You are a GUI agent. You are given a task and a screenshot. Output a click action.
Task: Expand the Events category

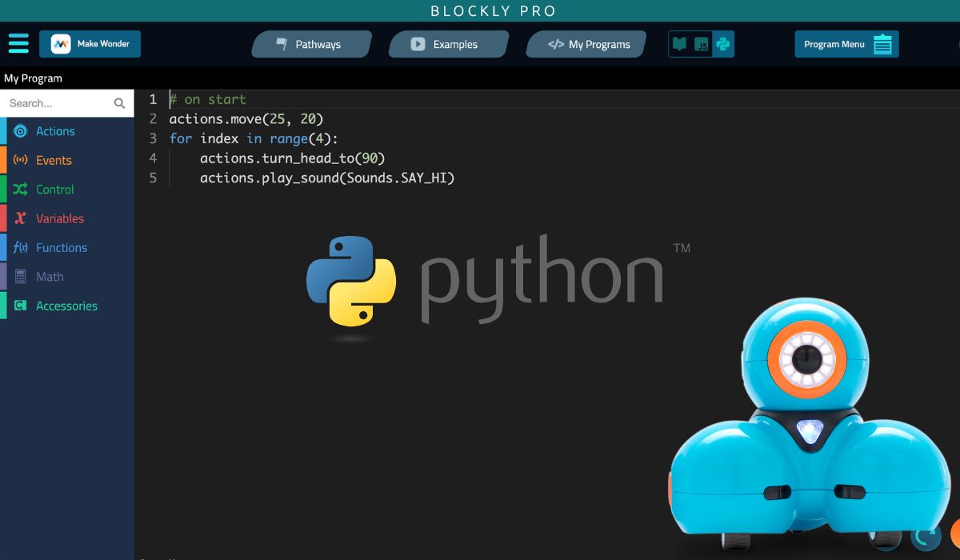click(54, 160)
